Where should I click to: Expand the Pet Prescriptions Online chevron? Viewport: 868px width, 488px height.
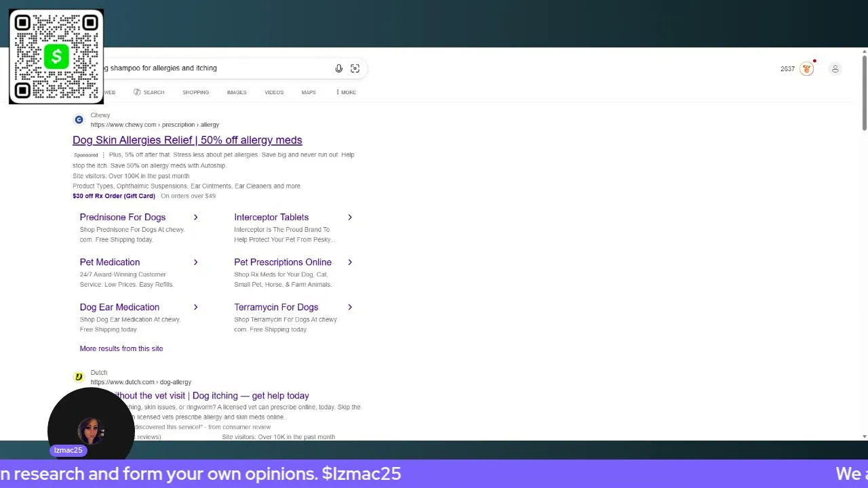(x=350, y=262)
